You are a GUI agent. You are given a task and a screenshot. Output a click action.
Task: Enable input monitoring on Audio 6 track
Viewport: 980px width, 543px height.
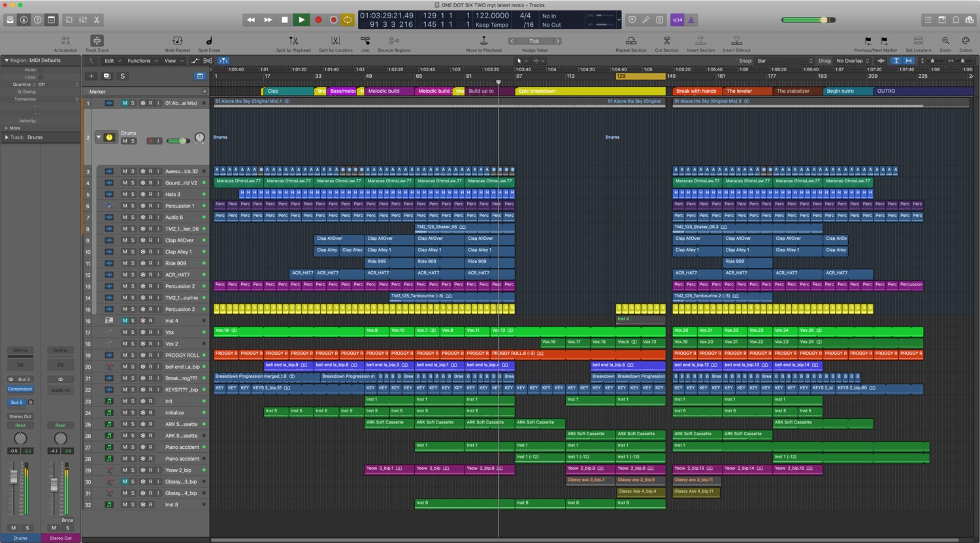click(157, 218)
